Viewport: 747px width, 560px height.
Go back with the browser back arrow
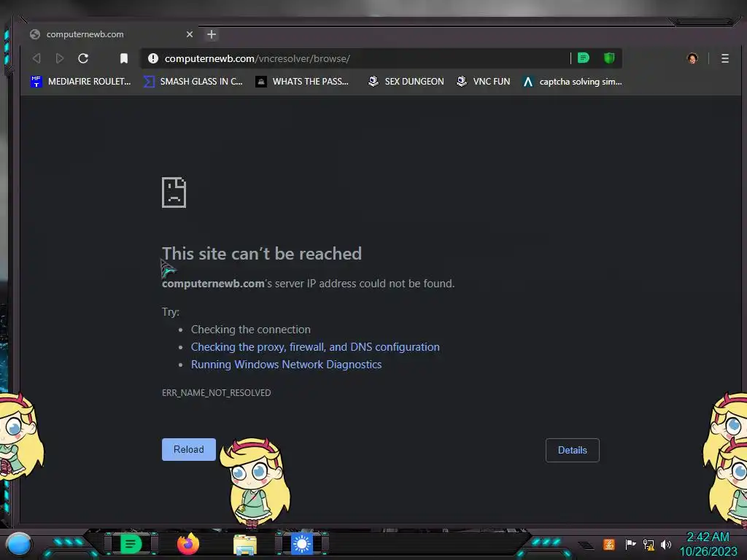(x=36, y=58)
